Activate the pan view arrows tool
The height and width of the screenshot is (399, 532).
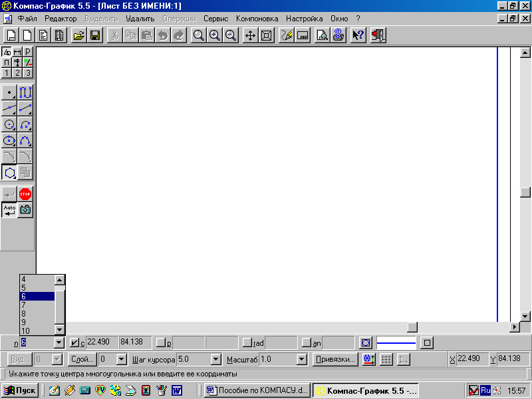point(250,35)
